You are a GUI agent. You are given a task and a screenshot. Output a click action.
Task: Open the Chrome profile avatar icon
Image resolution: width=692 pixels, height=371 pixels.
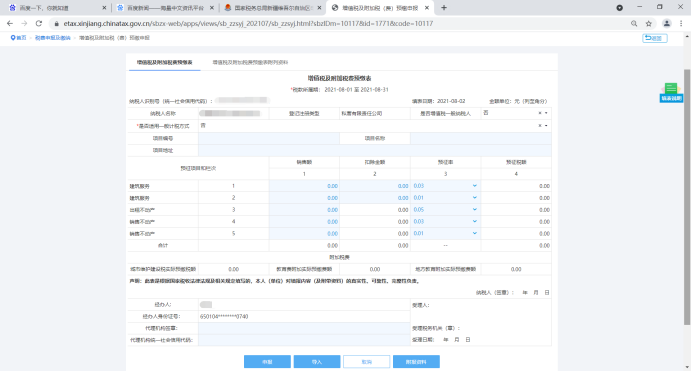click(x=667, y=23)
